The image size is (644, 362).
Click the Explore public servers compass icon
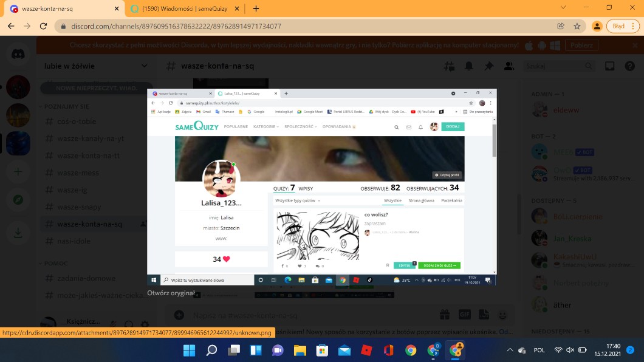[18, 200]
